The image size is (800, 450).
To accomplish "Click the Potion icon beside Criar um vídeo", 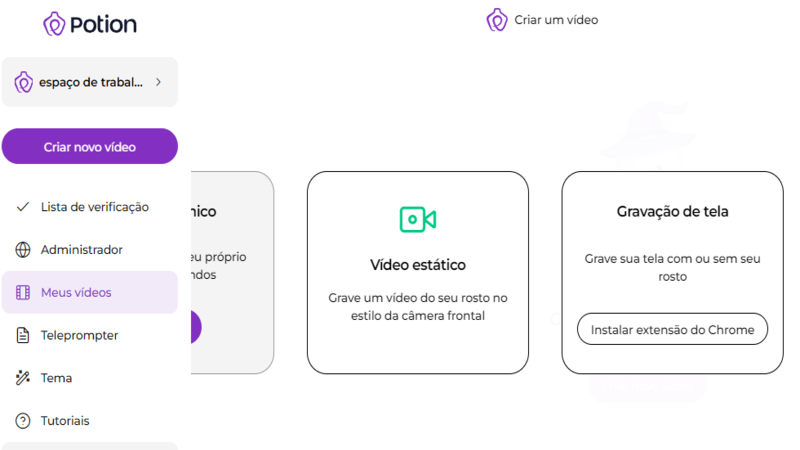I will click(x=497, y=20).
